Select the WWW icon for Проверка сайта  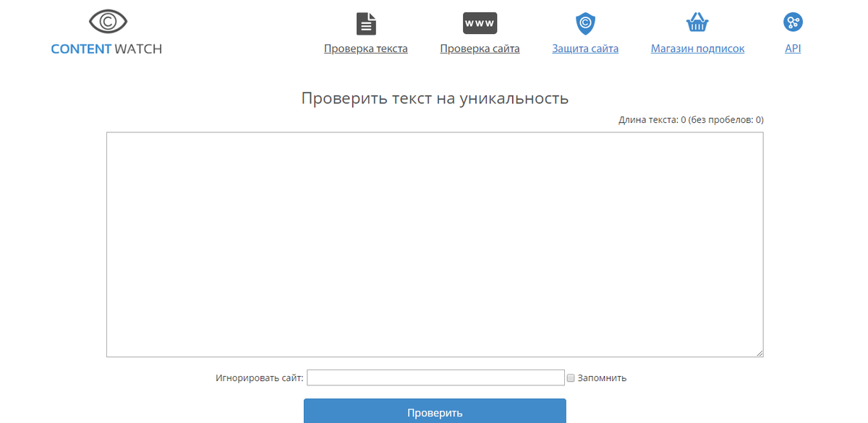[480, 22]
